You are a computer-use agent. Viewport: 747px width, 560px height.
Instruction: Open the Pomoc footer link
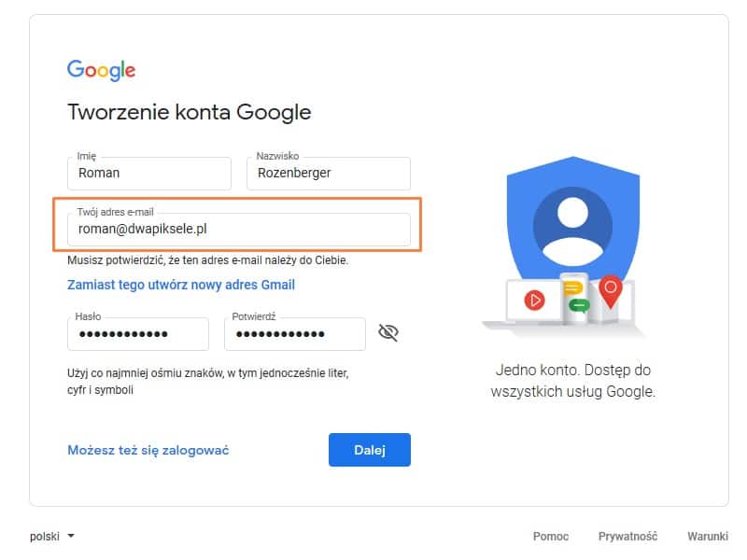(x=551, y=536)
